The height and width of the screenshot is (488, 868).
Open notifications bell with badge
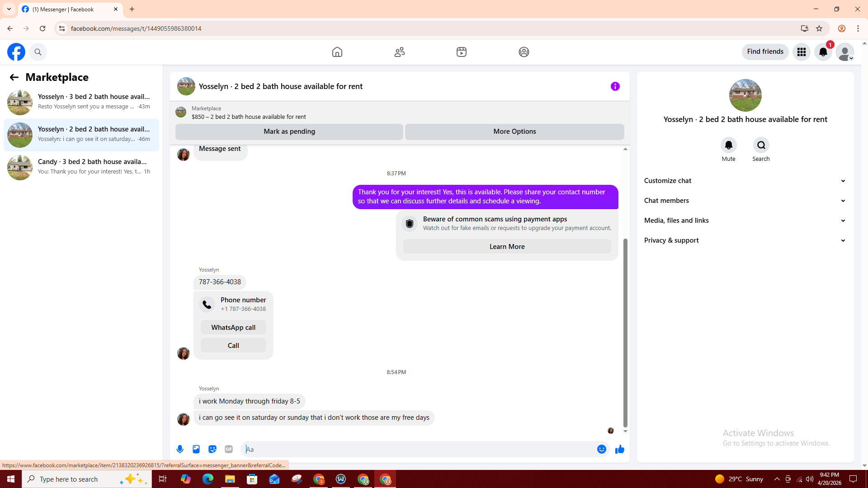823,52
